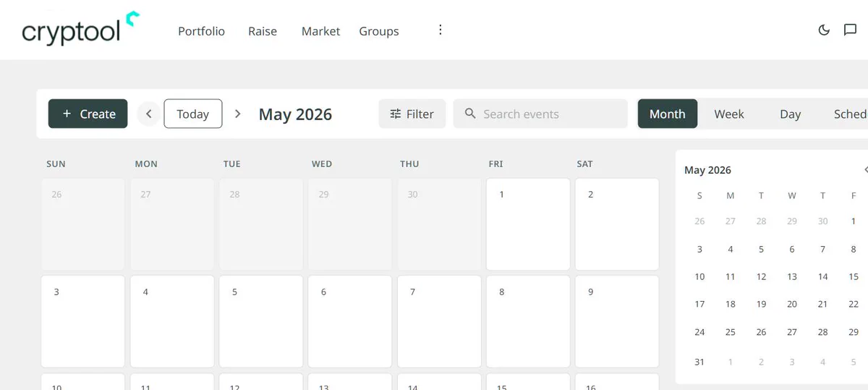This screenshot has height=390, width=868.
Task: Select May 3 cell in main calendar
Action: 82,321
